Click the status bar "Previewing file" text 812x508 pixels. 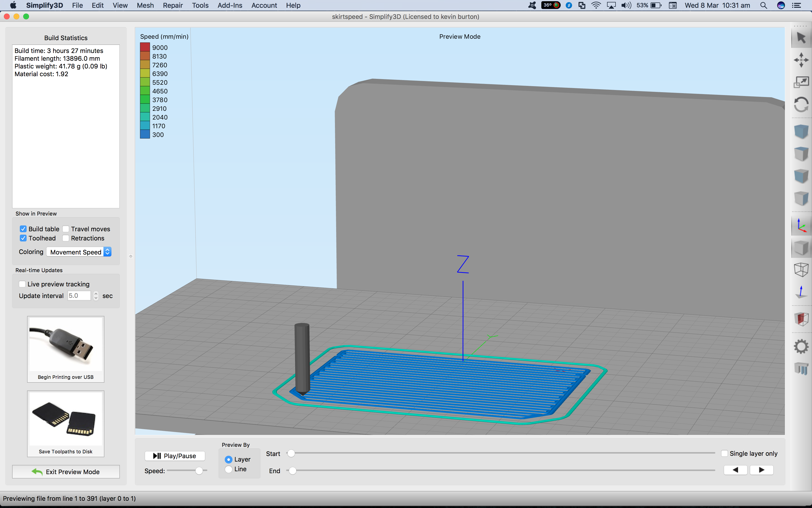tap(69, 498)
